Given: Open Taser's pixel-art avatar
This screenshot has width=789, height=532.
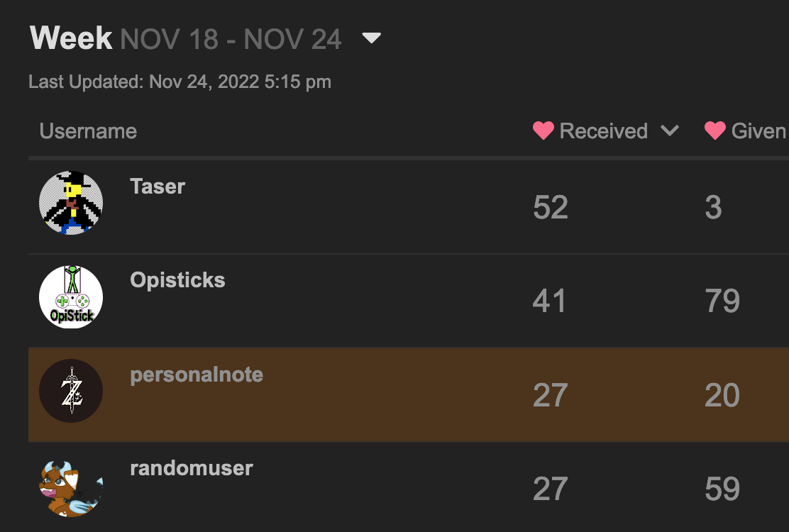Looking at the screenshot, I should [x=71, y=203].
